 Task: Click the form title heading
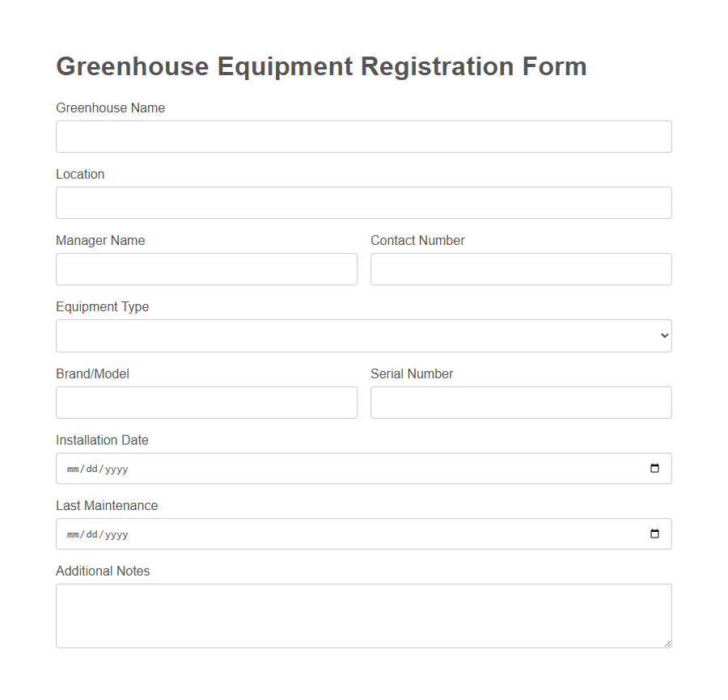320,66
